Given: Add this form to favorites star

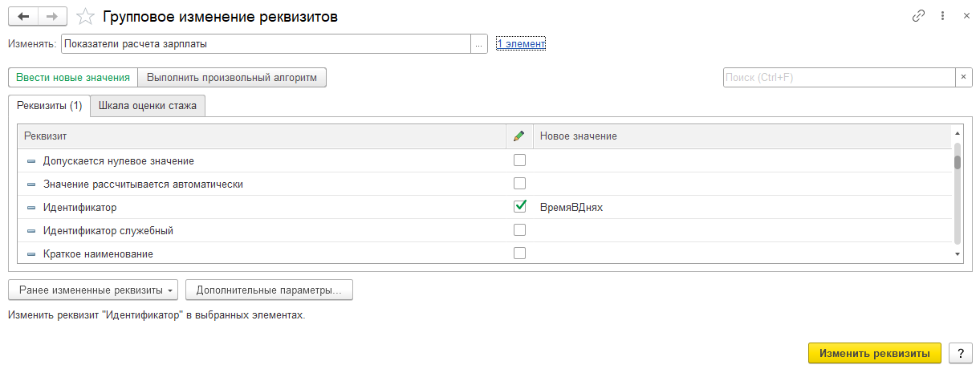Looking at the screenshot, I should [x=86, y=16].
